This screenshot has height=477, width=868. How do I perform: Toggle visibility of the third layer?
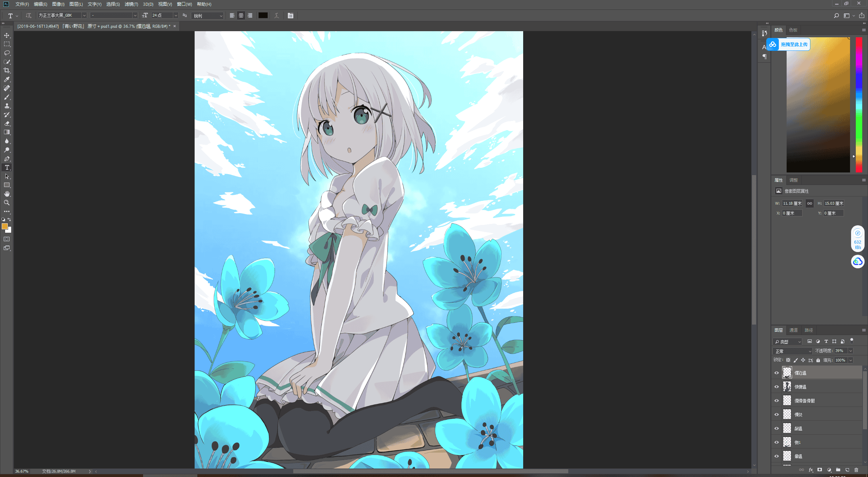pyautogui.click(x=776, y=400)
